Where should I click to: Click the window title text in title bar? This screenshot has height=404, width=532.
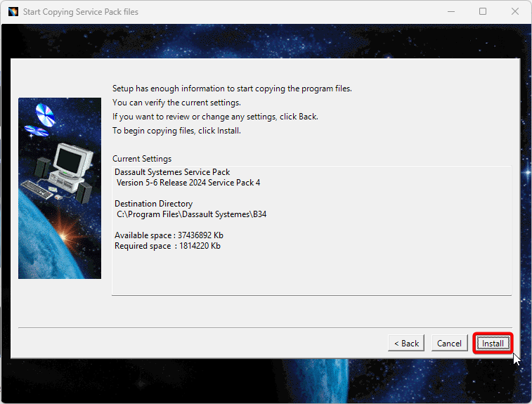tap(81, 12)
